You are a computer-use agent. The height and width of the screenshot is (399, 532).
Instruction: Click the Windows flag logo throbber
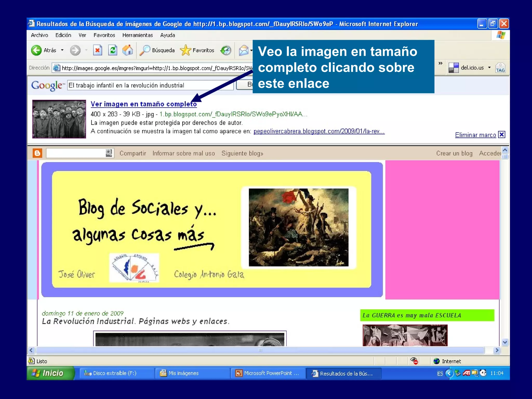[501, 35]
